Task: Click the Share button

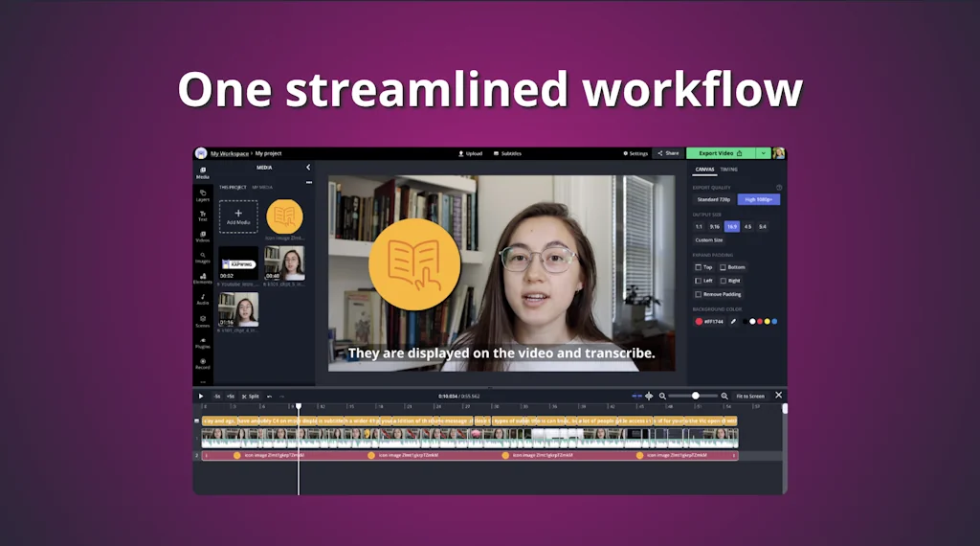Action: (667, 153)
